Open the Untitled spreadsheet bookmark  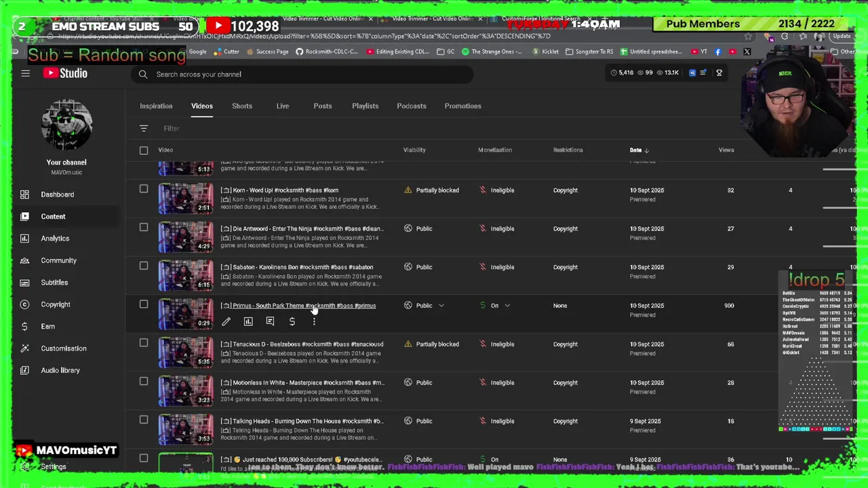click(x=650, y=52)
